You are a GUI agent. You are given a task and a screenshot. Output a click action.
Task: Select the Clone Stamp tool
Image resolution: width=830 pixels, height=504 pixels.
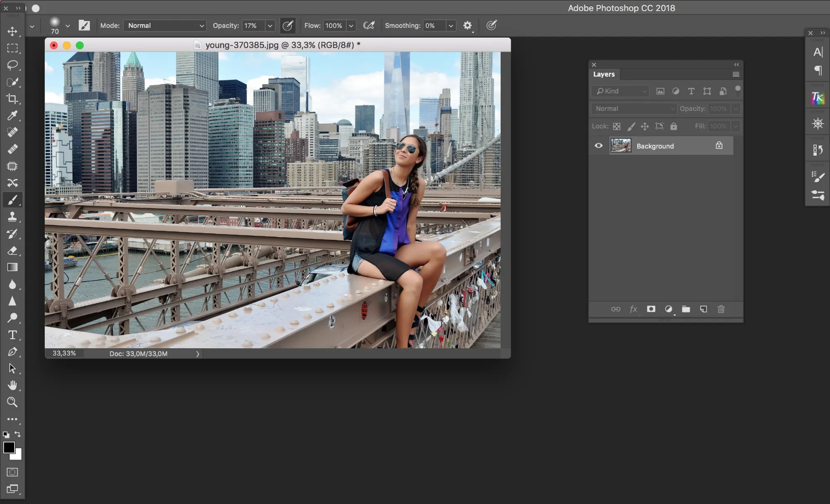pyautogui.click(x=12, y=216)
